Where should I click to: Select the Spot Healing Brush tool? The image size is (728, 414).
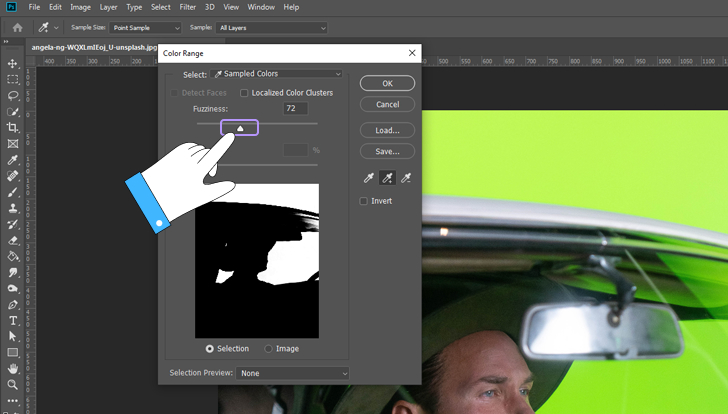tap(13, 176)
